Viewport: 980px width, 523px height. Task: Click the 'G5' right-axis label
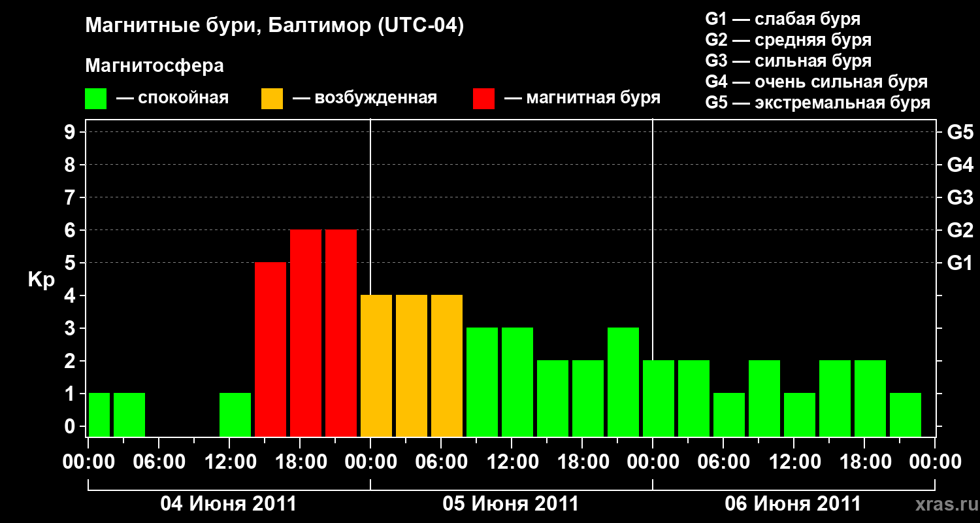[960, 133]
